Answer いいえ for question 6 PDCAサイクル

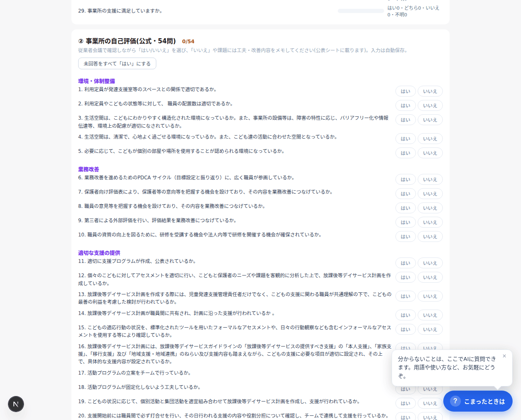430,179
